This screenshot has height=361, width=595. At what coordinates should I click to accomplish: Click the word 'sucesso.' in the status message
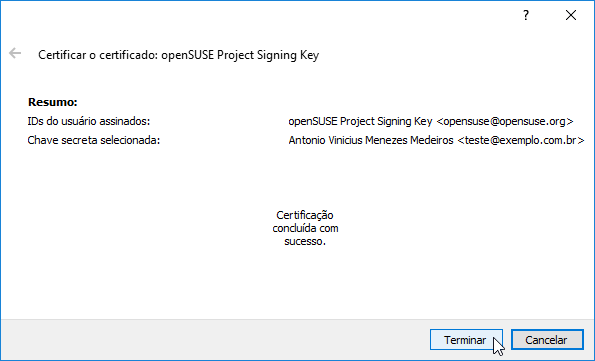[x=305, y=241]
